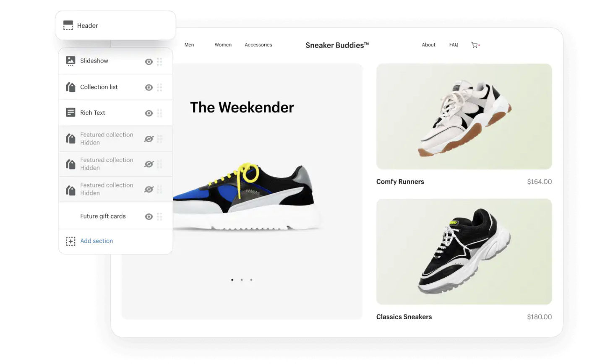Grab the Slideshow drag handle
The image size is (605, 364).
click(x=159, y=62)
